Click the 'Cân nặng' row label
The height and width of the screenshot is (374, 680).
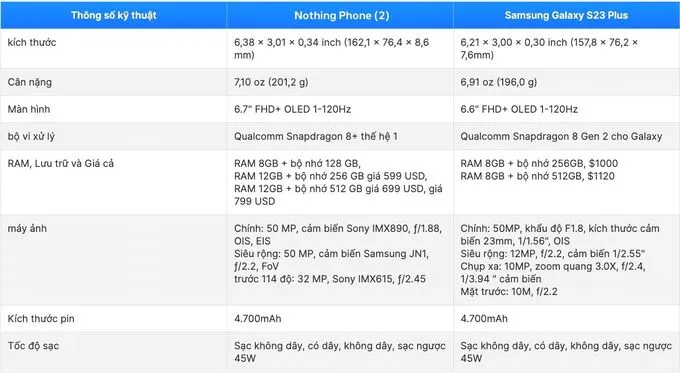tap(29, 82)
